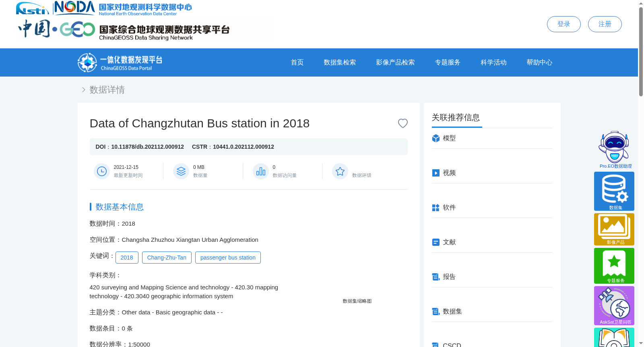
Task: Click the title Data of Changzhutan Bus station
Action: coord(200,123)
